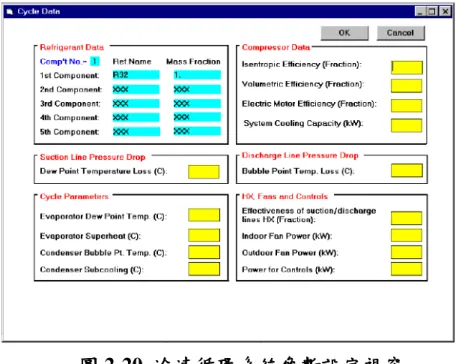Screen dimensions: 456x364
Task: Click the Cycle Parameters group label
Action: (x=74, y=196)
